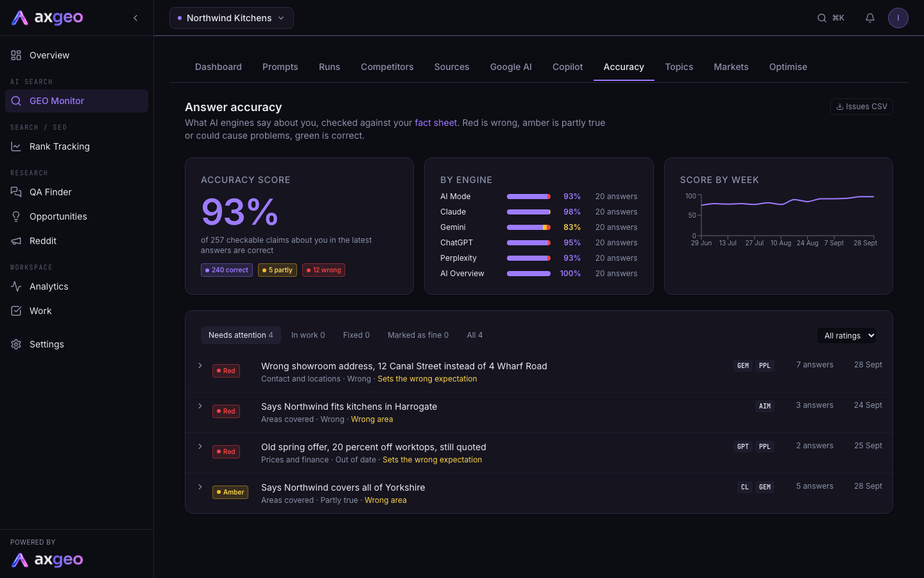Open the Markets tab
Screen dimensions: 924x578
tap(731, 67)
